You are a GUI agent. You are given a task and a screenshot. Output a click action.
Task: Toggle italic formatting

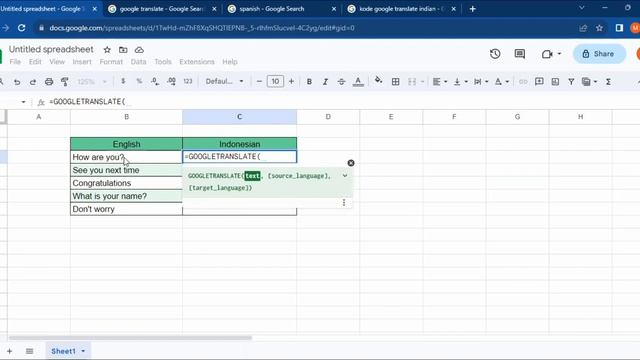pos(325,82)
